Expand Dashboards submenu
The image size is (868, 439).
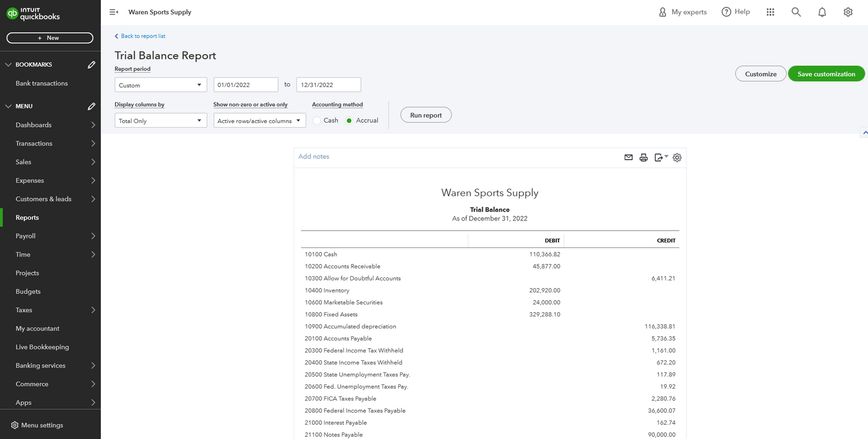pos(93,125)
